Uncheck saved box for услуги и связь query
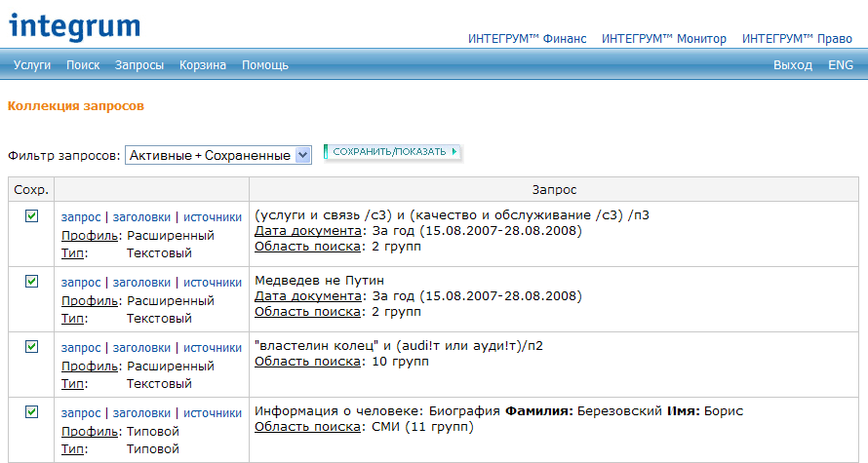Screen dimensions: 868x463 pyautogui.click(x=31, y=216)
